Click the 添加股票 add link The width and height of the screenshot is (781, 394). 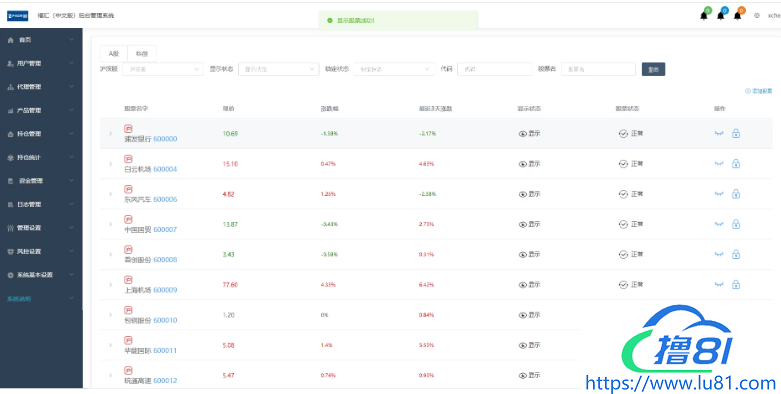pyautogui.click(x=759, y=91)
